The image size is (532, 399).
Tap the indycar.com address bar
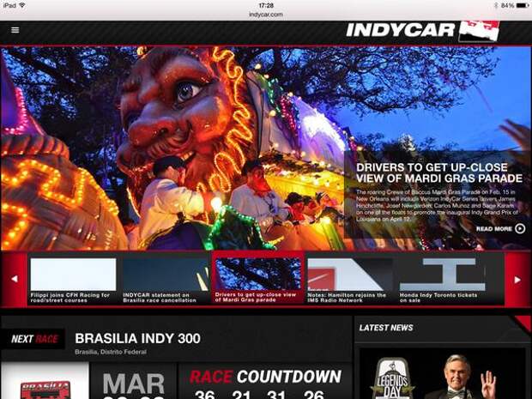[x=266, y=15]
